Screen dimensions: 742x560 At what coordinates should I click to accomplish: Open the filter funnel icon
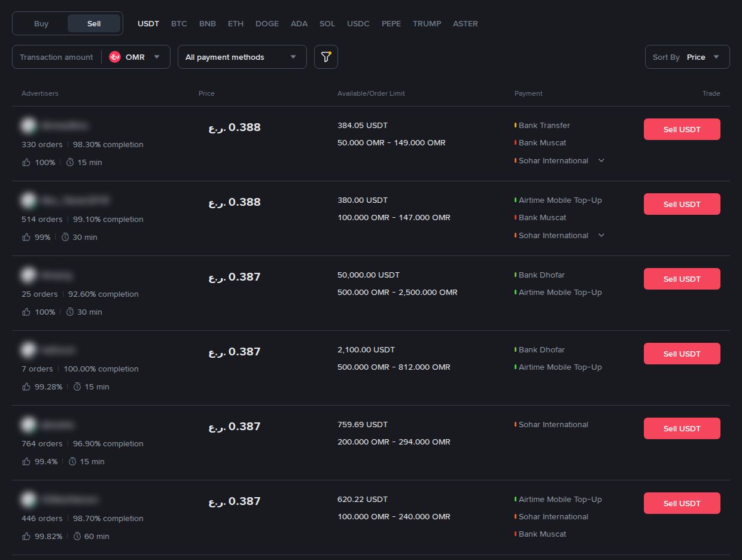coord(326,57)
